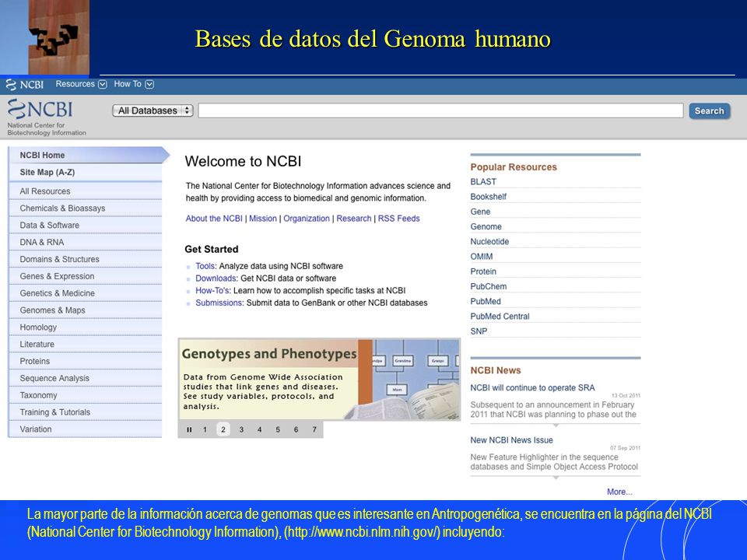Go to banner slide 3
The width and height of the screenshot is (747, 560).
click(x=241, y=429)
